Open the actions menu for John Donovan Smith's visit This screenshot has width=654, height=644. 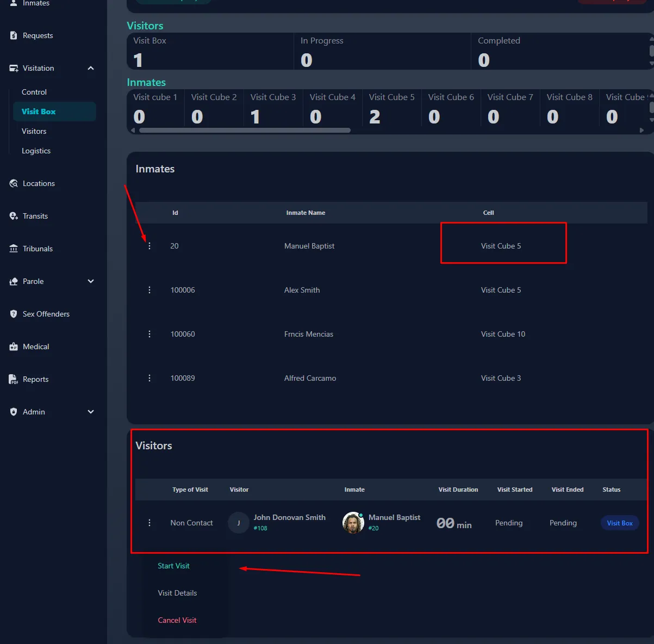coord(150,523)
